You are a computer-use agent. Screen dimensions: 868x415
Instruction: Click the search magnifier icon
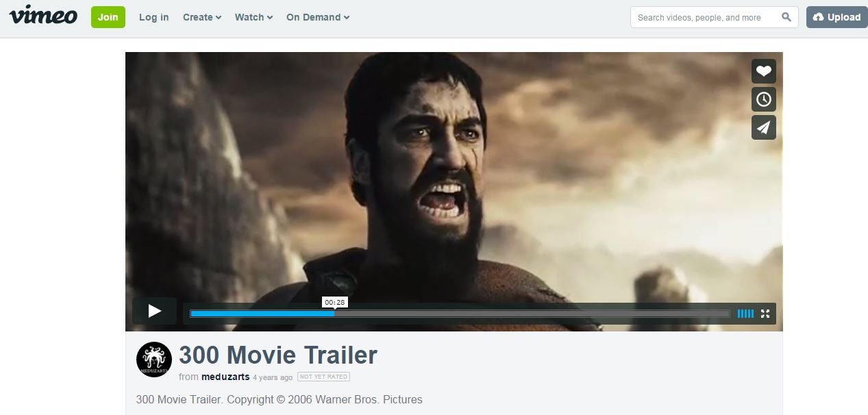click(786, 17)
